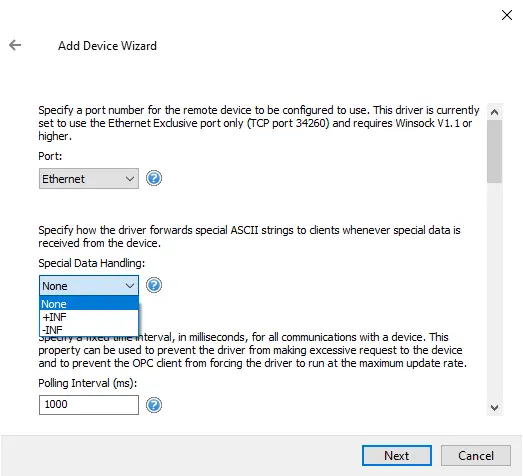Open help for Polling Interval setting

pyautogui.click(x=154, y=405)
